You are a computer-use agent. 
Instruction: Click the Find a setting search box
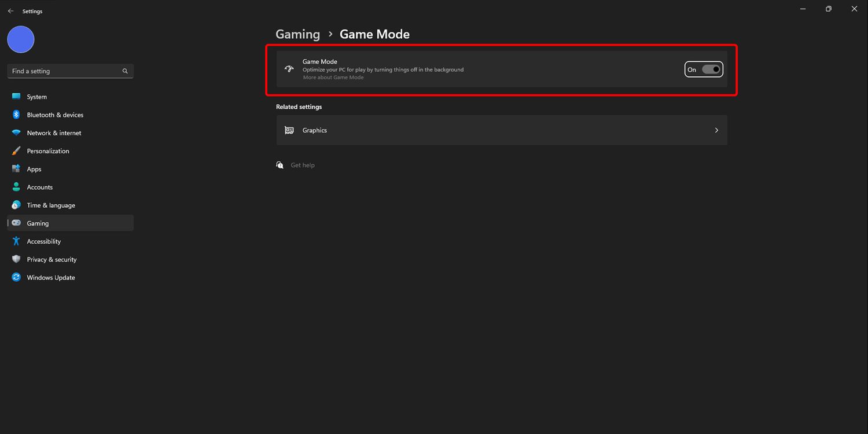coord(64,71)
